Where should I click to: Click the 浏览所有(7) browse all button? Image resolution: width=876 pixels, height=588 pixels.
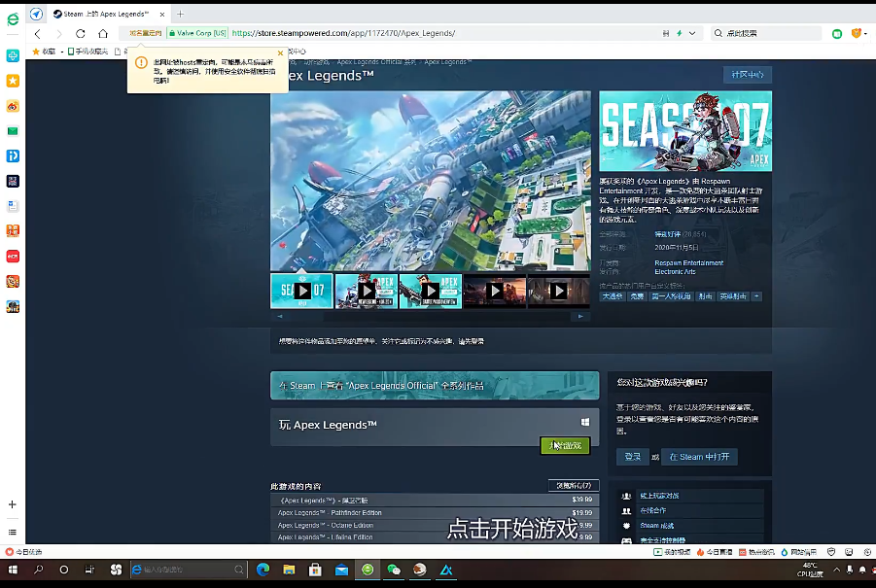click(574, 485)
